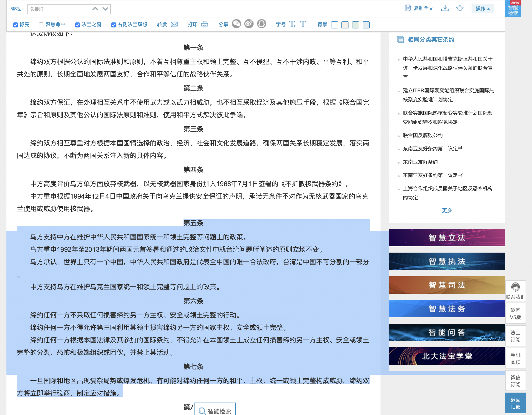Click 微信订阅 side button
Screen dimensions: 532x415
point(515,381)
